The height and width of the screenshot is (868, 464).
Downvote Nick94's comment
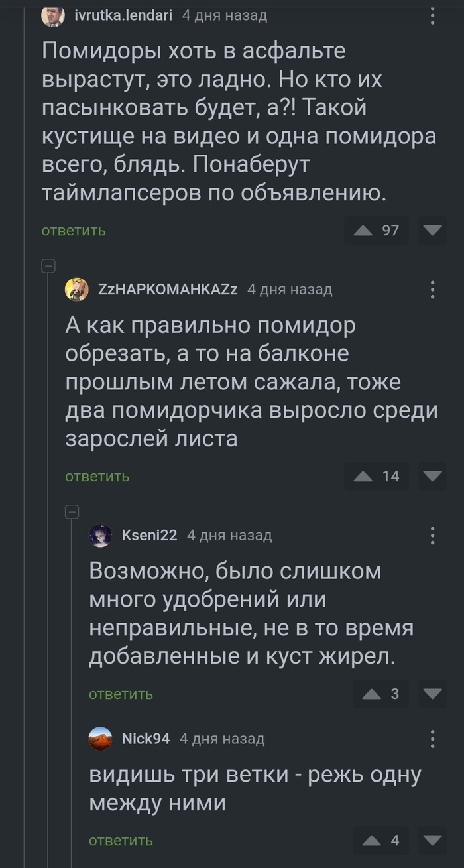pos(434,840)
